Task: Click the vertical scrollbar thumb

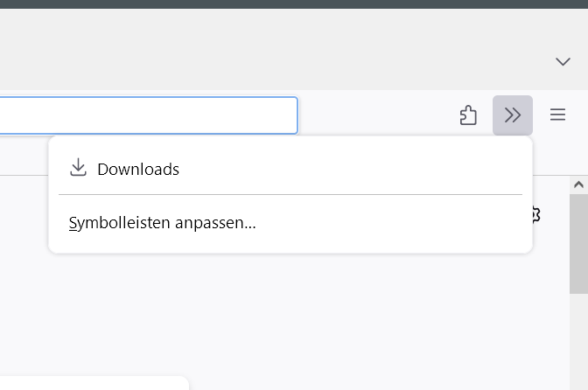Action: pyautogui.click(x=578, y=243)
